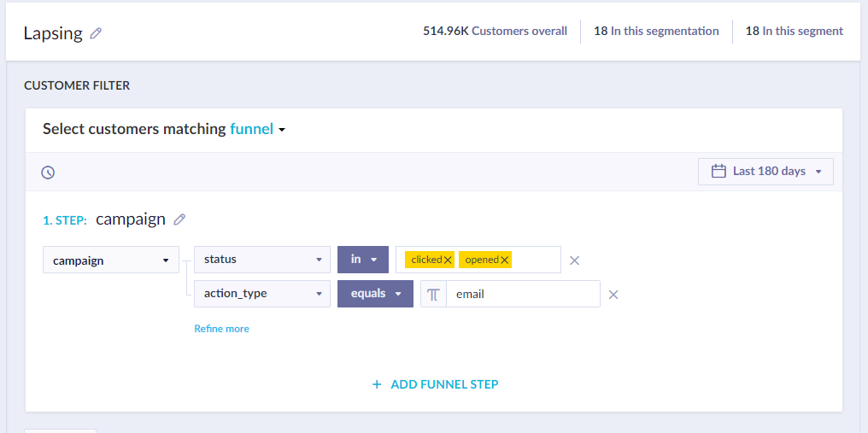The image size is (868, 433).
Task: Change the 'in' operator dropdown
Action: tap(363, 260)
